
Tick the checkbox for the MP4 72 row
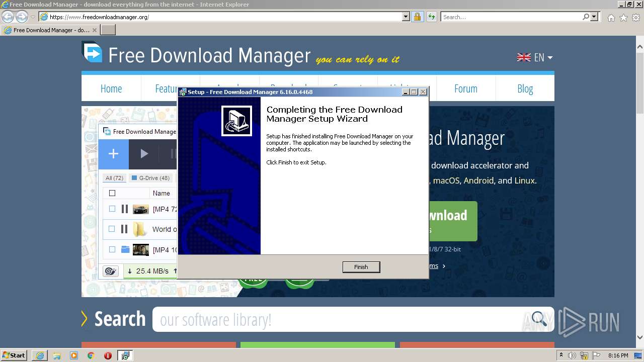pyautogui.click(x=112, y=209)
